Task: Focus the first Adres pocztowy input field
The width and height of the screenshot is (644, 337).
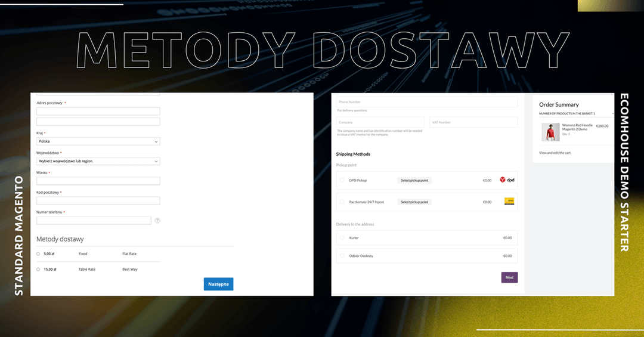Action: [x=98, y=112]
